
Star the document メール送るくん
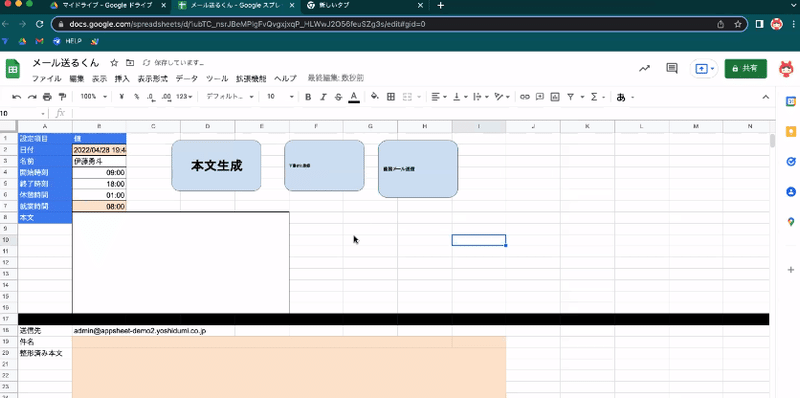[x=114, y=63]
